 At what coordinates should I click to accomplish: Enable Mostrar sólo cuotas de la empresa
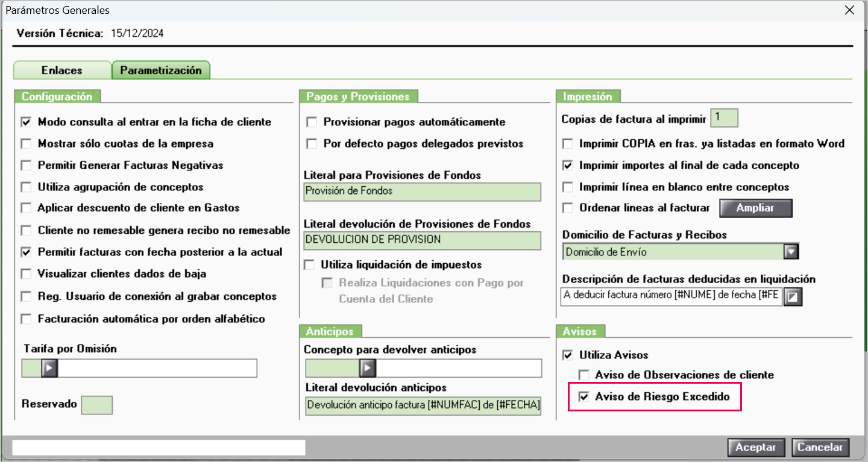point(26,144)
